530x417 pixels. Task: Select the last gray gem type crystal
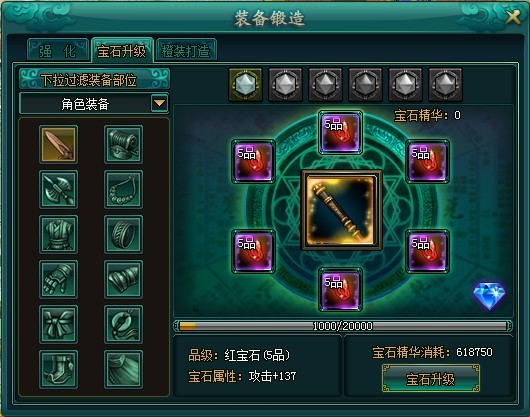(445, 84)
